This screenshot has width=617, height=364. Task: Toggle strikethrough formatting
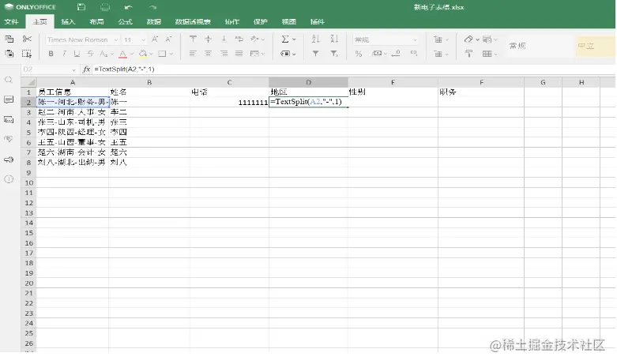(90, 54)
